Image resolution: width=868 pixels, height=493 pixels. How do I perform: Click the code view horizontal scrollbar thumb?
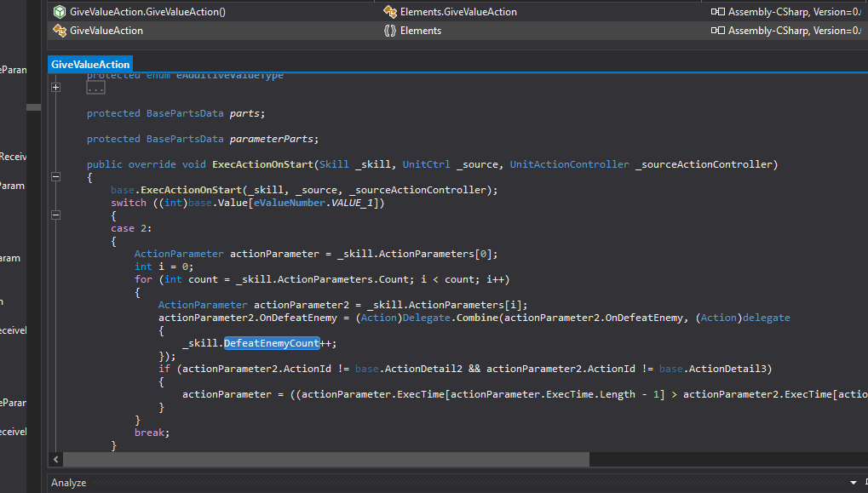pos(326,459)
